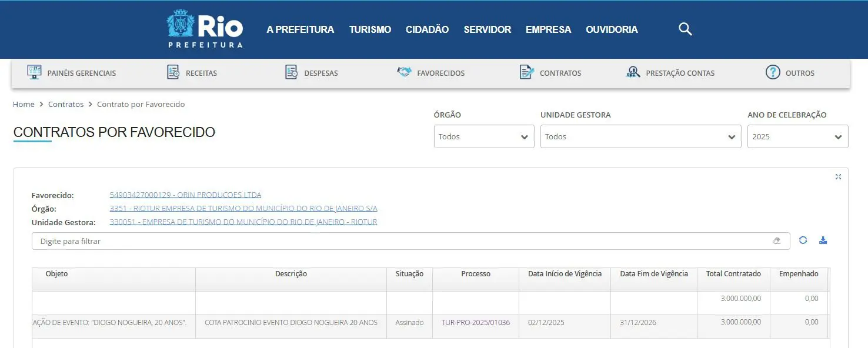Expand the Órgão dropdown
Image resolution: width=868 pixels, height=348 pixels.
[484, 136]
